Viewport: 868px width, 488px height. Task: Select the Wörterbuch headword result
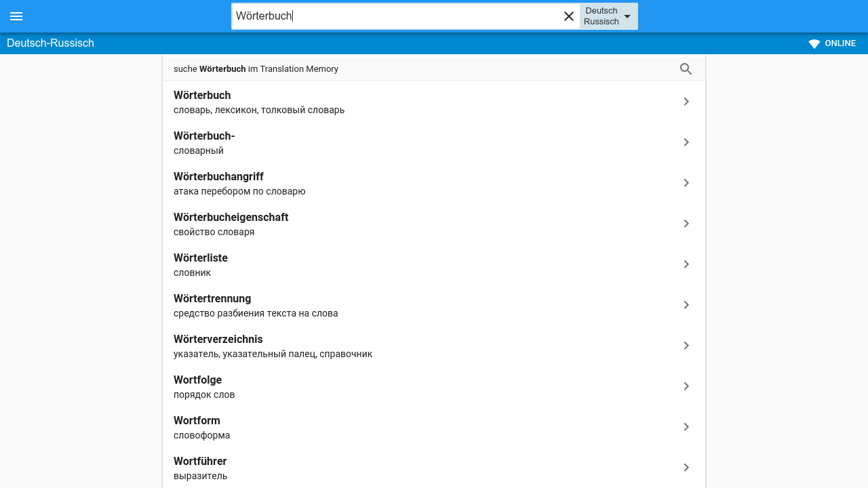click(202, 96)
